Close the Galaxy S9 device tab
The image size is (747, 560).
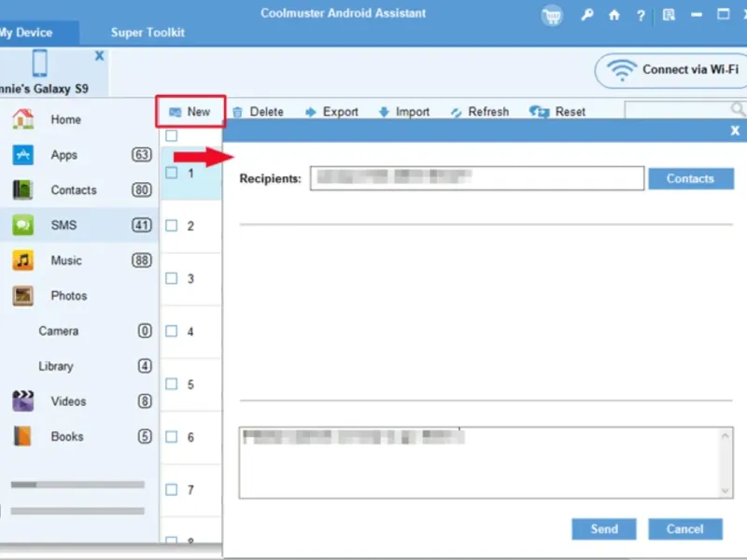click(99, 56)
